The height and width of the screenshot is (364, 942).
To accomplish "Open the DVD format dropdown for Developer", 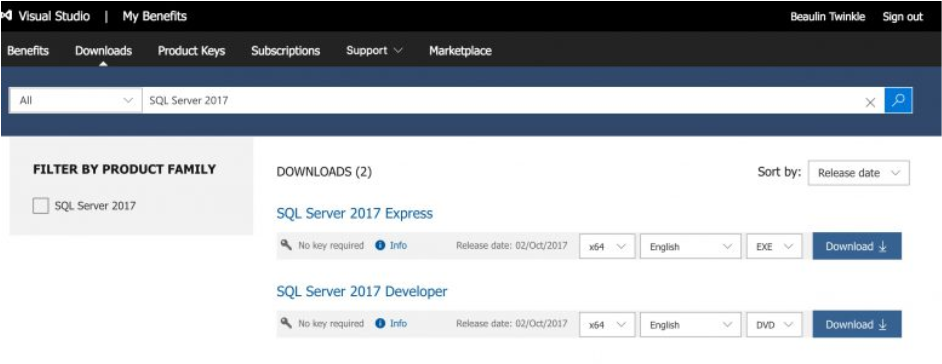I will (774, 324).
